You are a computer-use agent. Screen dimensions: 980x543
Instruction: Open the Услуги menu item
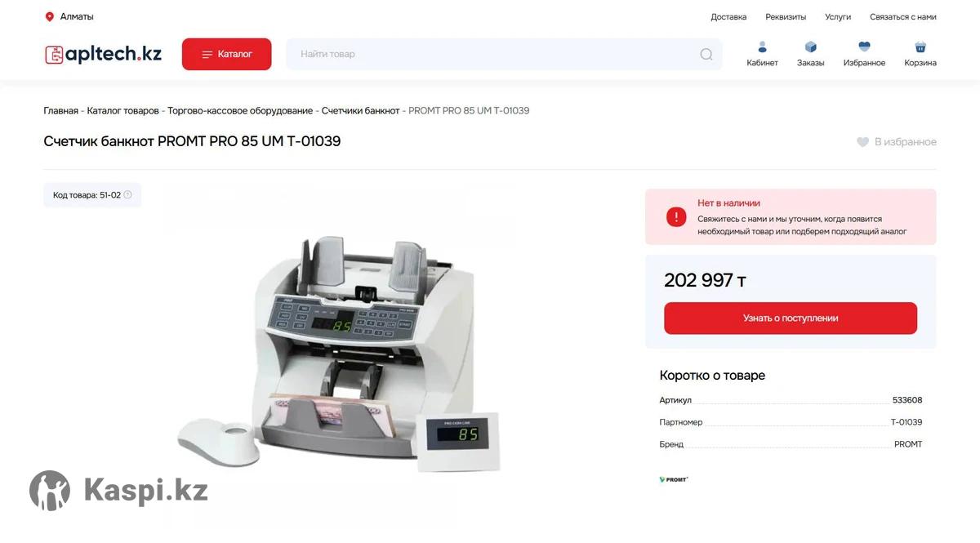pyautogui.click(x=838, y=16)
